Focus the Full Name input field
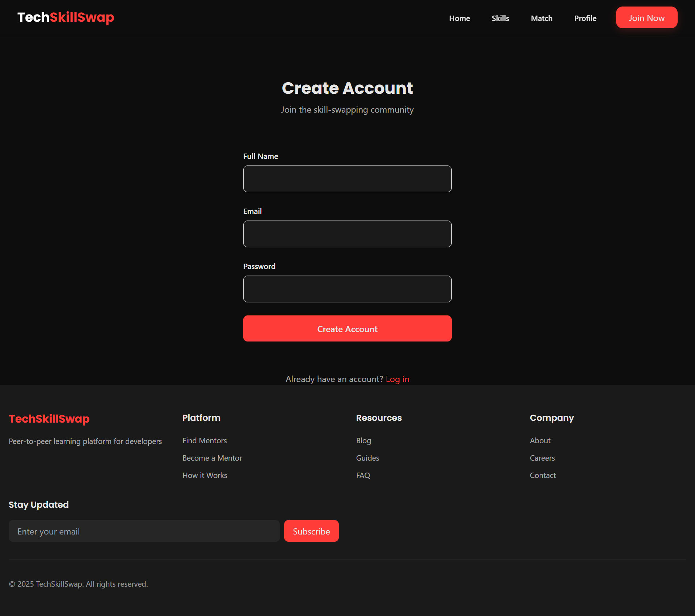Image resolution: width=695 pixels, height=616 pixels. pyautogui.click(x=347, y=179)
